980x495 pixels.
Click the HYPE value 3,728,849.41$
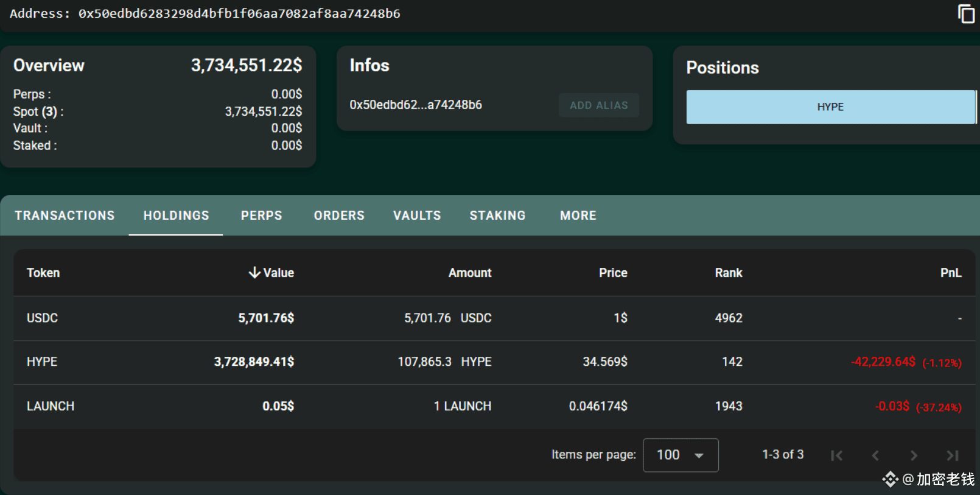point(254,362)
